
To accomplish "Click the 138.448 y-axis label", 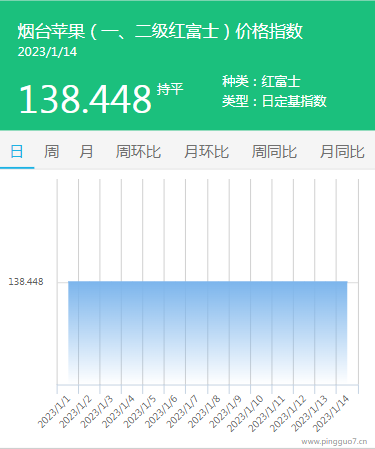I will (x=26, y=282).
